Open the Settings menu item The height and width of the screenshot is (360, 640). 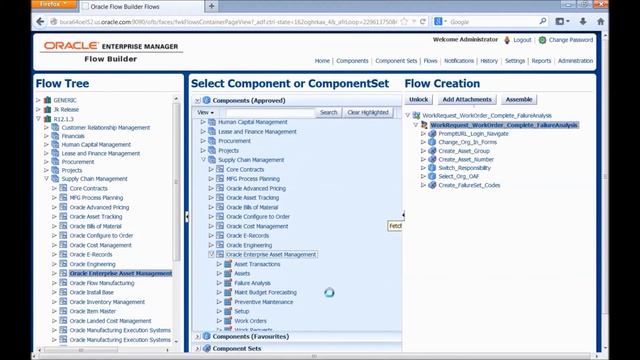(515, 61)
